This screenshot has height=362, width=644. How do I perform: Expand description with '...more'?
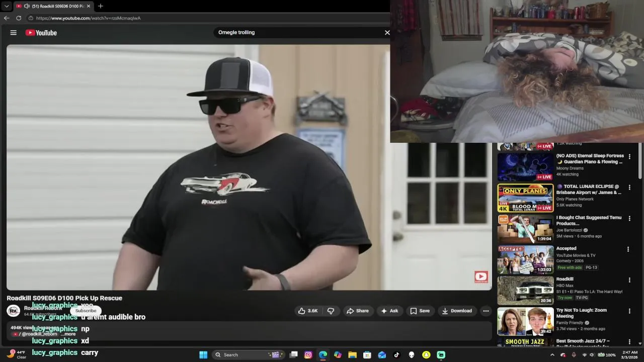(68, 334)
